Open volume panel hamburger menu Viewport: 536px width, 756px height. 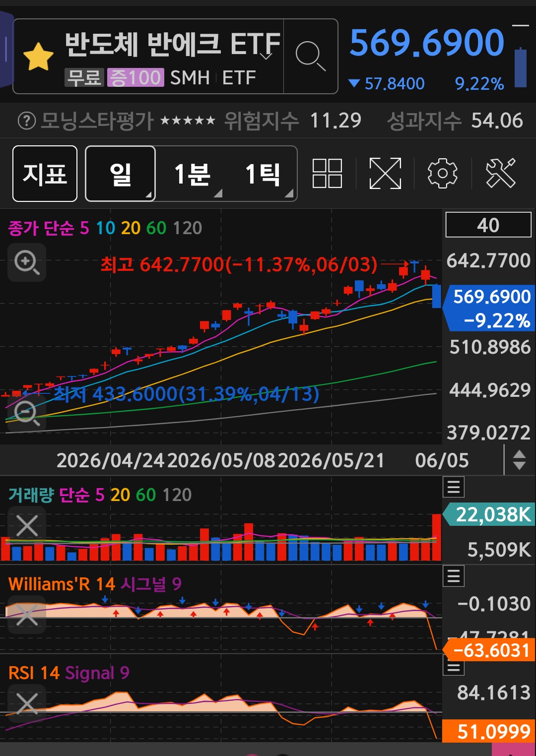click(x=454, y=487)
